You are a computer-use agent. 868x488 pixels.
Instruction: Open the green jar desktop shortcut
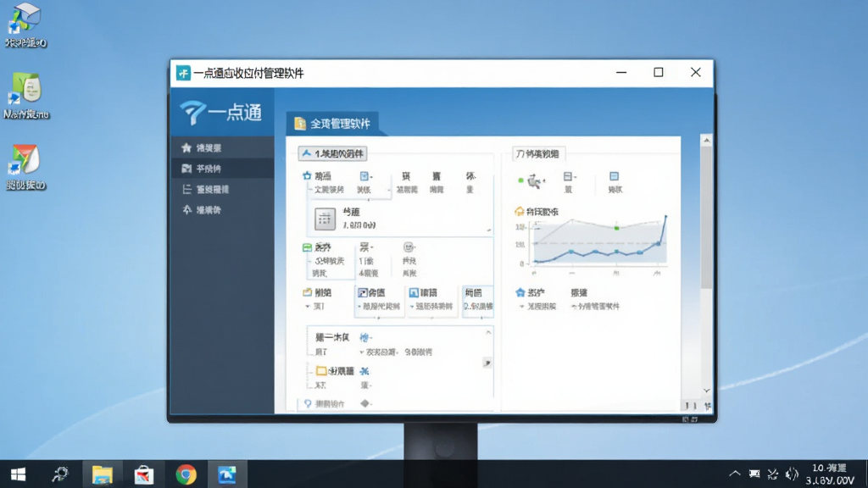click(x=26, y=96)
